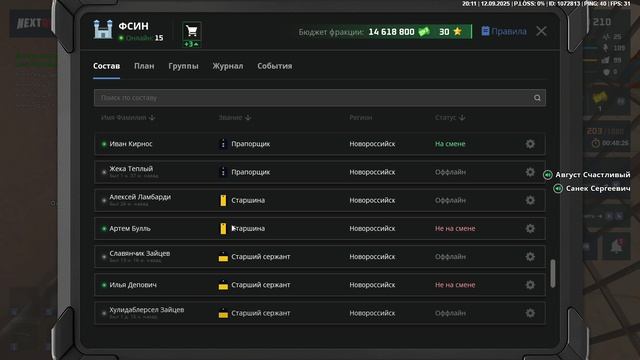Sort members by Звание column

tap(235, 118)
